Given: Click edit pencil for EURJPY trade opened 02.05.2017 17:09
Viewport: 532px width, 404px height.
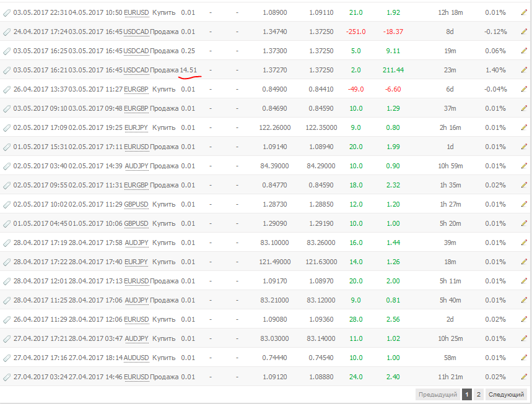Looking at the screenshot, I should (524, 127).
